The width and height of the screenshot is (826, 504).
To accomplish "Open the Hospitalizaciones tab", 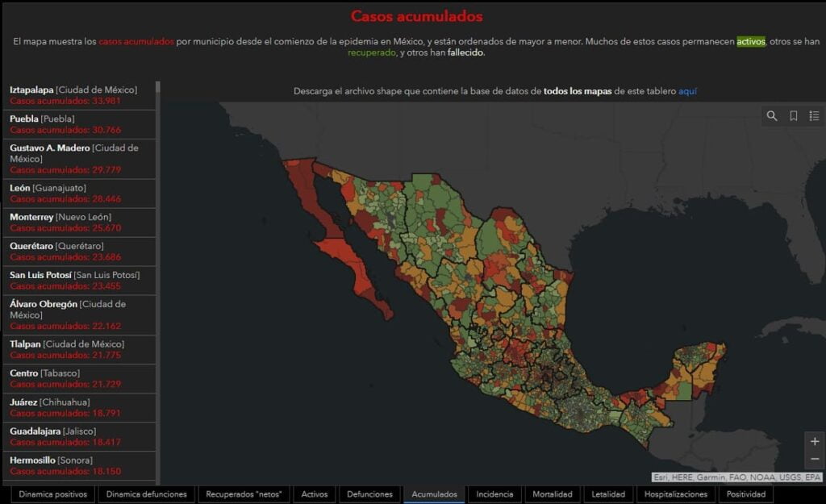I will pyautogui.click(x=676, y=494).
